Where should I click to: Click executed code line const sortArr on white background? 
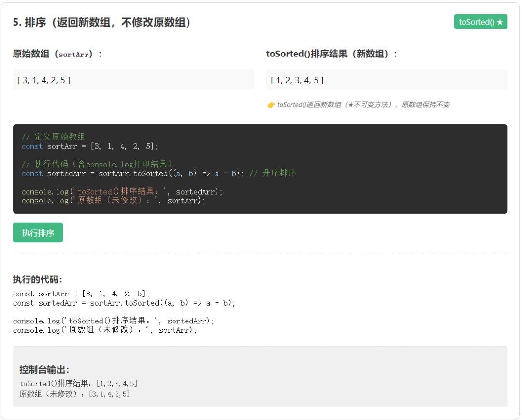point(81,294)
